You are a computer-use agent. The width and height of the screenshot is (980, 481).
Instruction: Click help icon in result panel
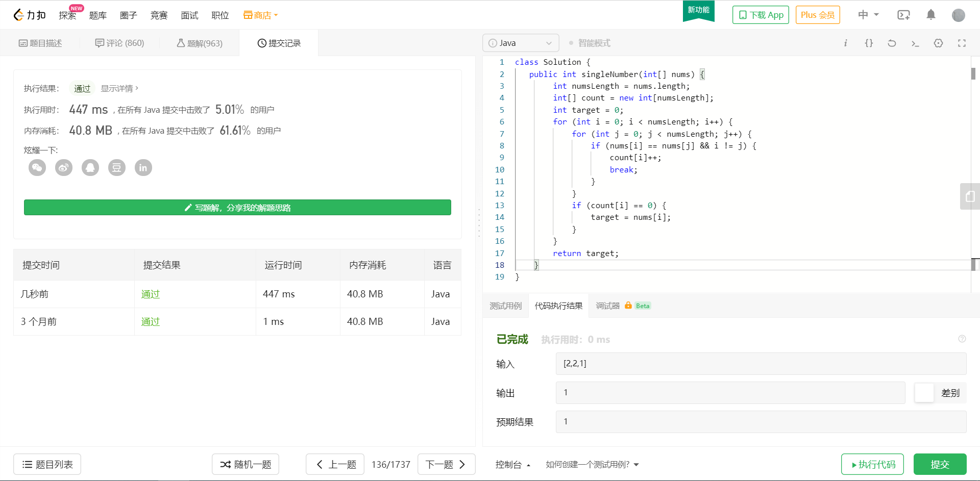click(x=962, y=339)
